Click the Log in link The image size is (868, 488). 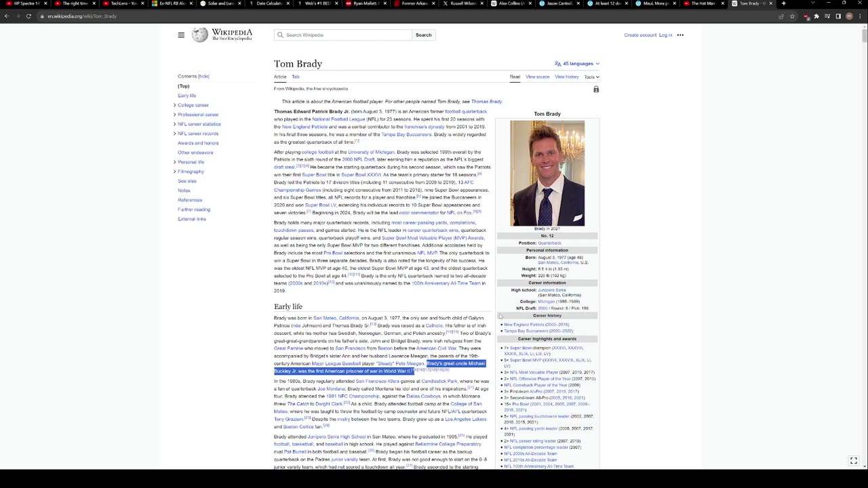665,35
